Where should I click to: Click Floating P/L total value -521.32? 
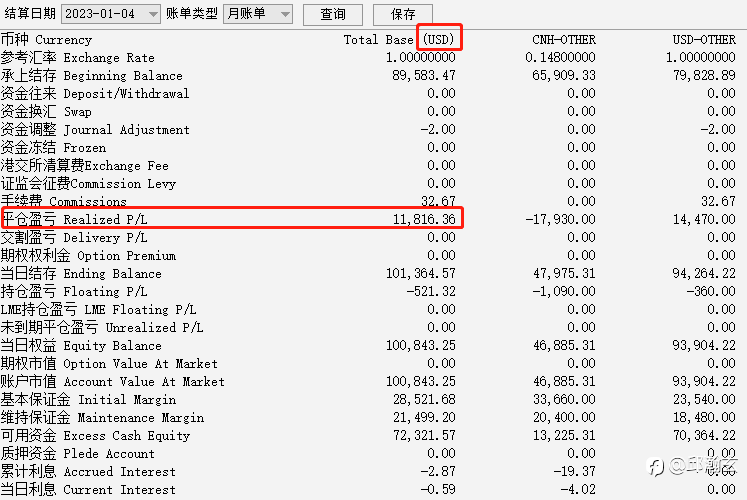pyautogui.click(x=431, y=291)
